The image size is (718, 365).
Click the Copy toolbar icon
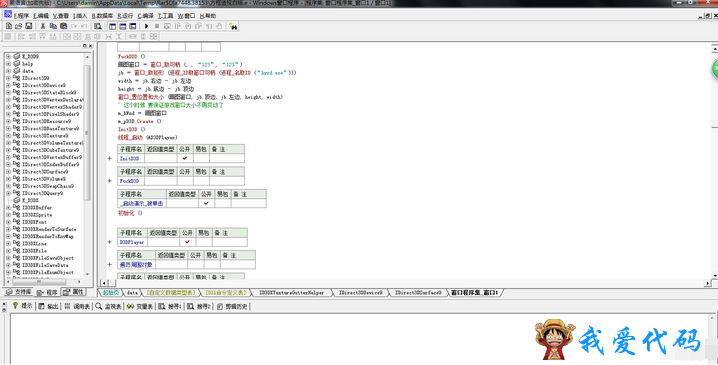(53, 26)
